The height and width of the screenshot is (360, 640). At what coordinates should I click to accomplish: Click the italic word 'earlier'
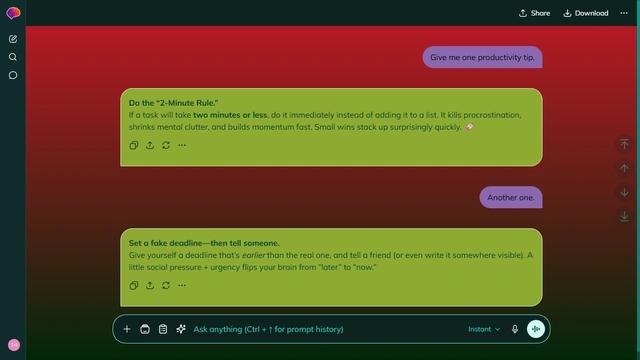253,255
